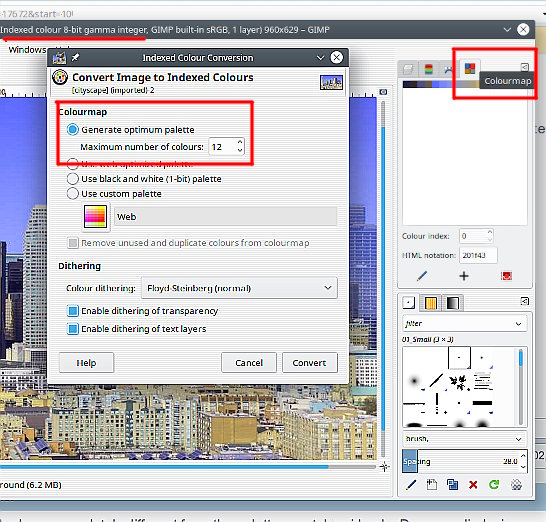Click the custom palette Web swatch

point(95,217)
